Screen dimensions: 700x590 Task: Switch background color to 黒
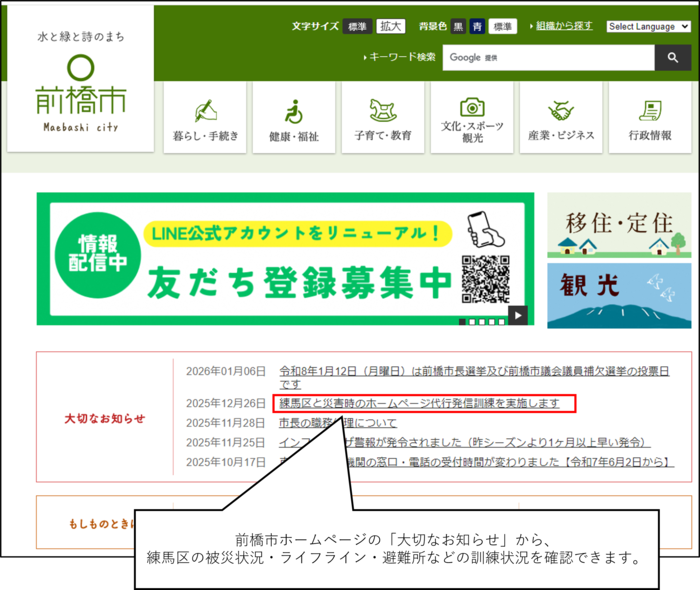(x=458, y=27)
